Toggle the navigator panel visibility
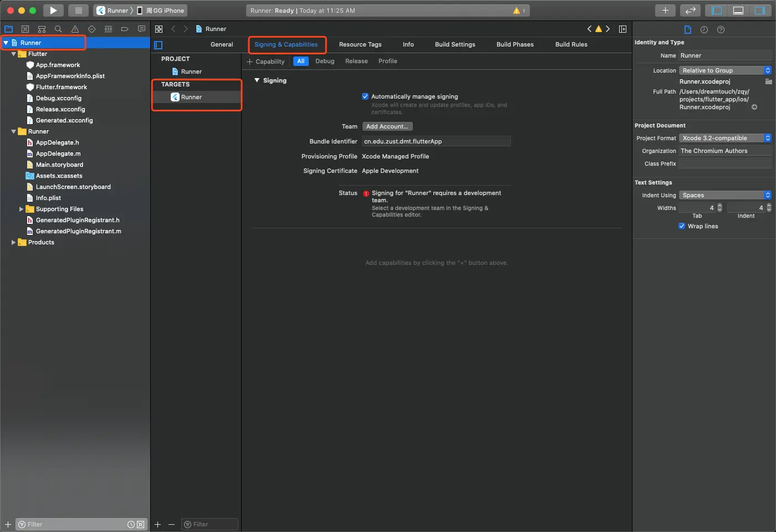Image resolution: width=776 pixels, height=532 pixels. (717, 11)
